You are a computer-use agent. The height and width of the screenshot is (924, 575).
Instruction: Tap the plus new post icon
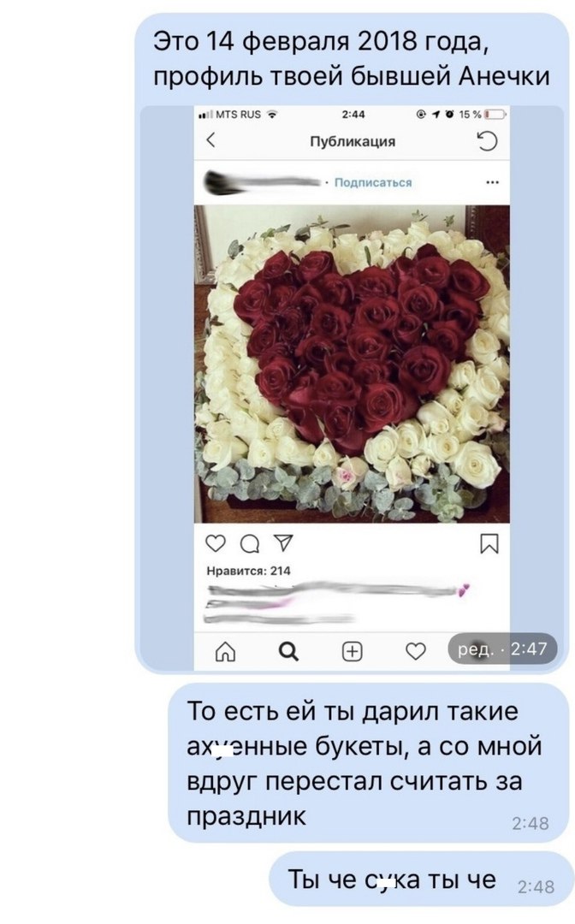[x=353, y=651]
